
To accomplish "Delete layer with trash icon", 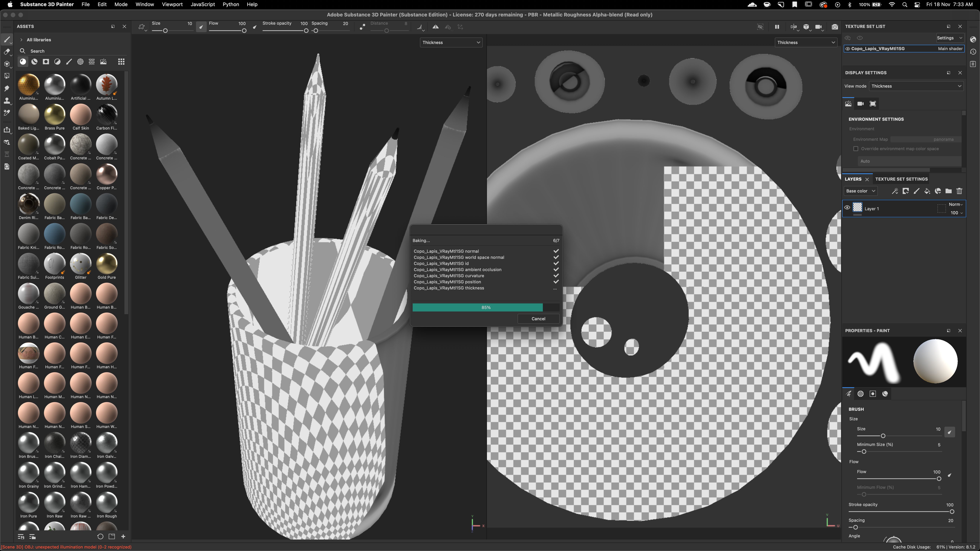I will 960,191.
